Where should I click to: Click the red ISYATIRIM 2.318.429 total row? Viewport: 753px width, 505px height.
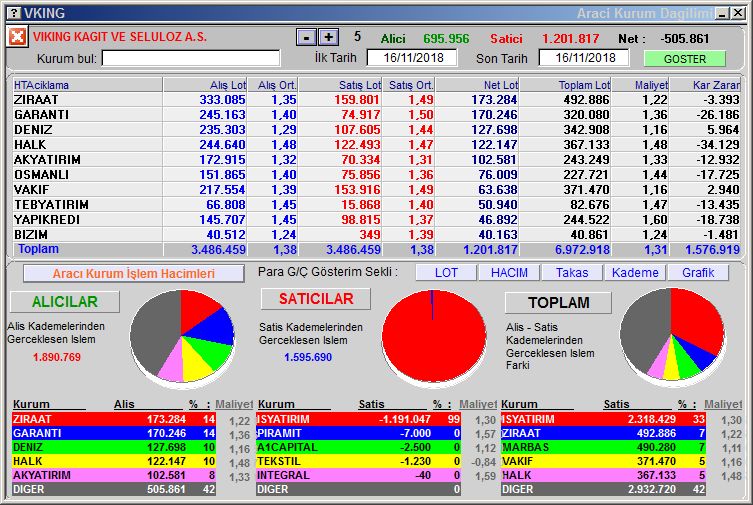coord(603,419)
